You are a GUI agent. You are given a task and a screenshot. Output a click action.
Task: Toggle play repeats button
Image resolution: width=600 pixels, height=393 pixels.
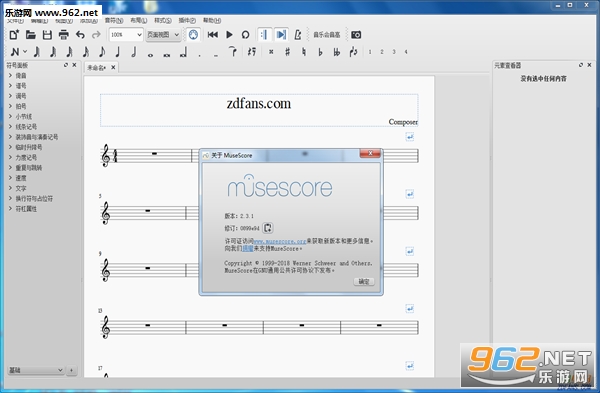[x=264, y=35]
